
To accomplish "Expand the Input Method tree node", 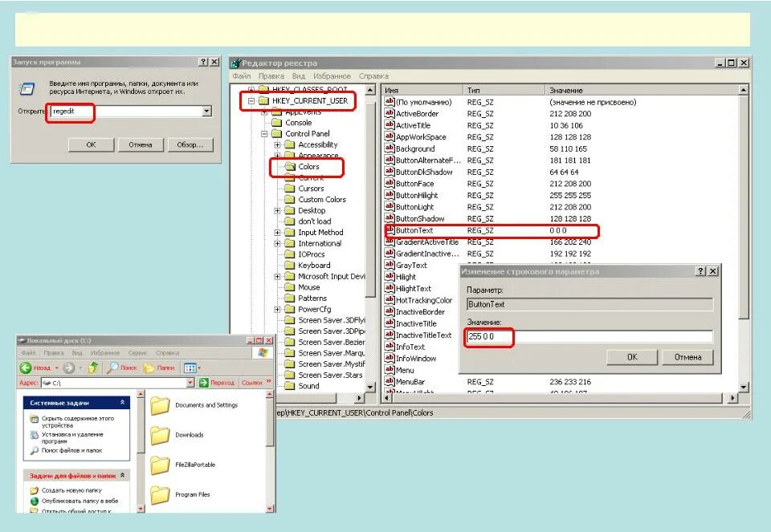I will click(x=277, y=233).
